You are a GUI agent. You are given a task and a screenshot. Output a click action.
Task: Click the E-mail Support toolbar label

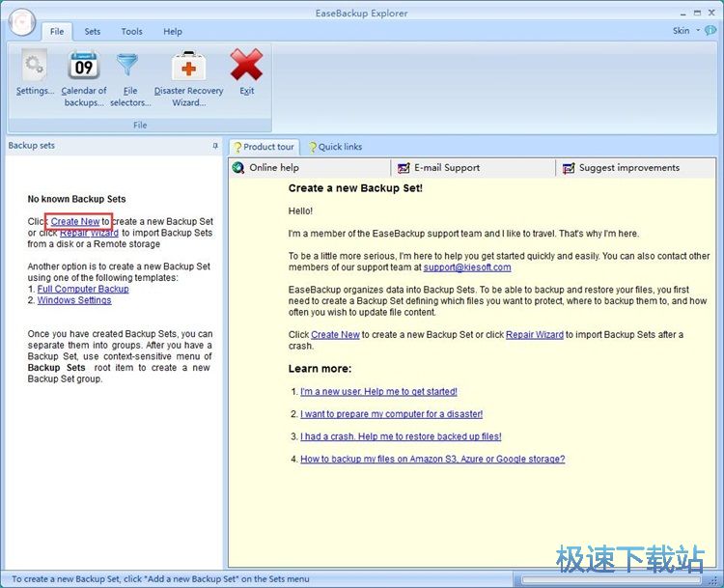pos(447,168)
